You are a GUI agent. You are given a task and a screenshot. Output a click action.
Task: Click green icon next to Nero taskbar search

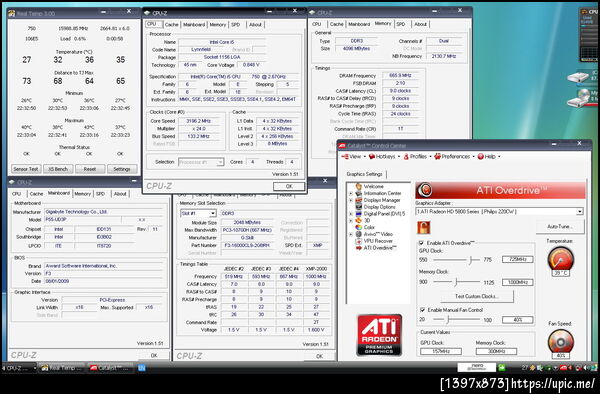pos(502,368)
